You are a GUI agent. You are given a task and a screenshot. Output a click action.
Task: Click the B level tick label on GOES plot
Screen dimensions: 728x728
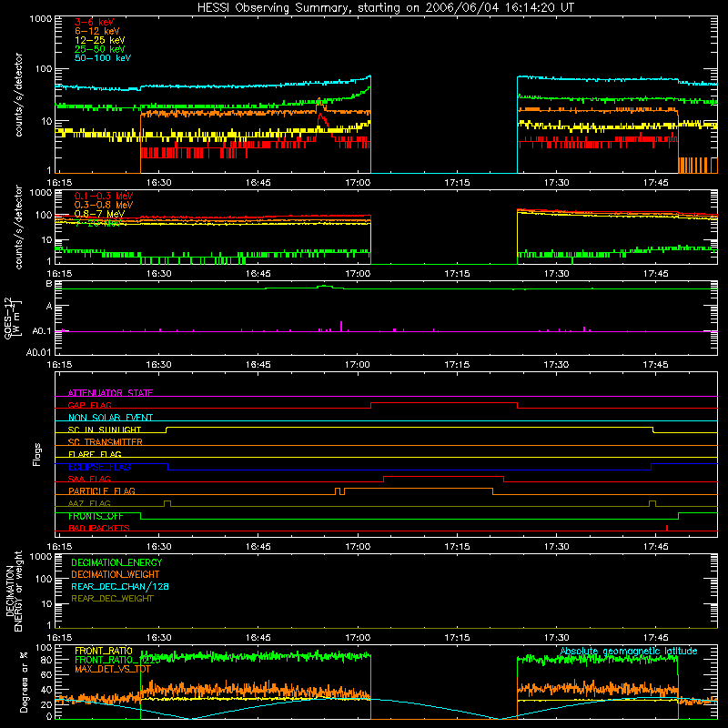pyautogui.click(x=49, y=284)
